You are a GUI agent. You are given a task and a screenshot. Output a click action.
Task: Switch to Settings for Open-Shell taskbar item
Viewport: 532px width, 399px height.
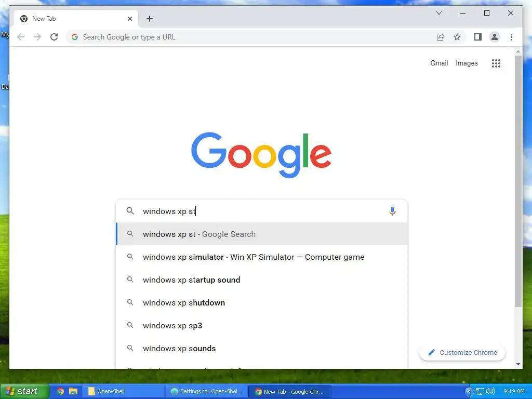click(207, 391)
